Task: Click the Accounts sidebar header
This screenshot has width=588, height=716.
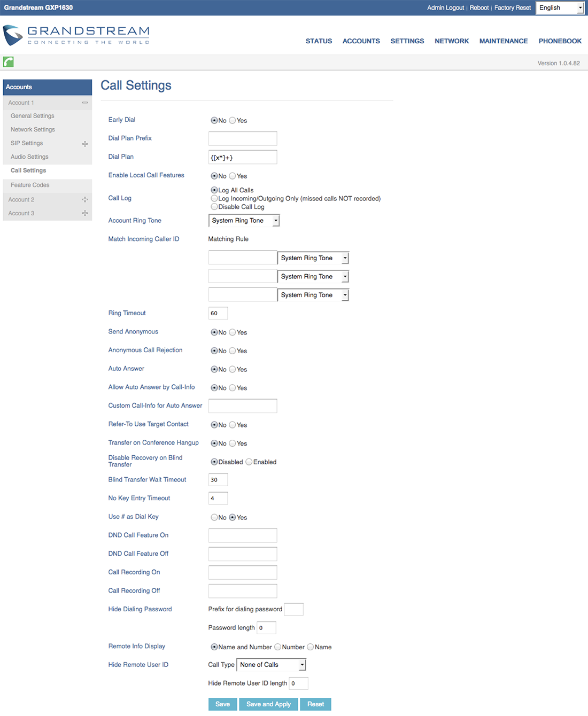Action: click(x=48, y=87)
